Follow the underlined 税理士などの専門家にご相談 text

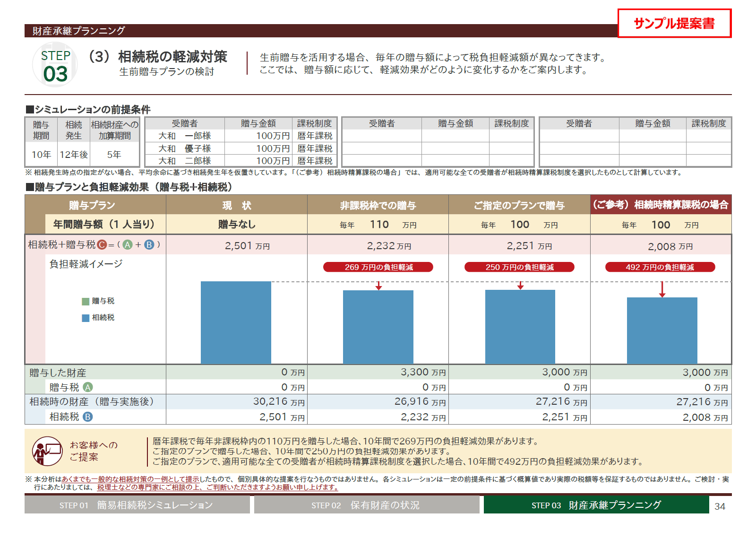point(217,487)
